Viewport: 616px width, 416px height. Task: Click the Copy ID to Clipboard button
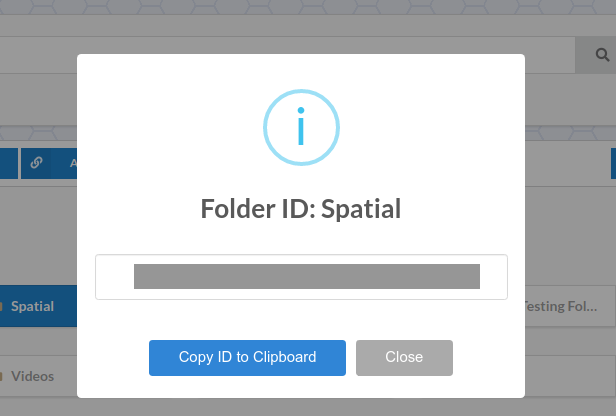(247, 357)
